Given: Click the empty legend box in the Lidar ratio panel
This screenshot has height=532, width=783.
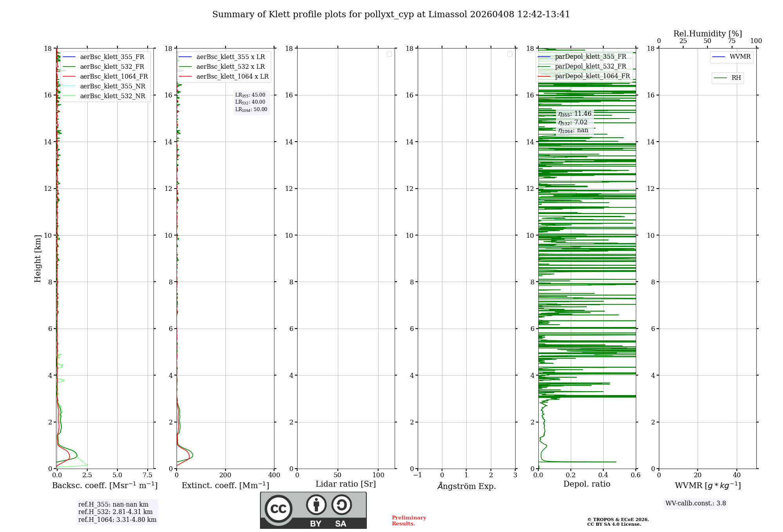Looking at the screenshot, I should pos(389,54).
